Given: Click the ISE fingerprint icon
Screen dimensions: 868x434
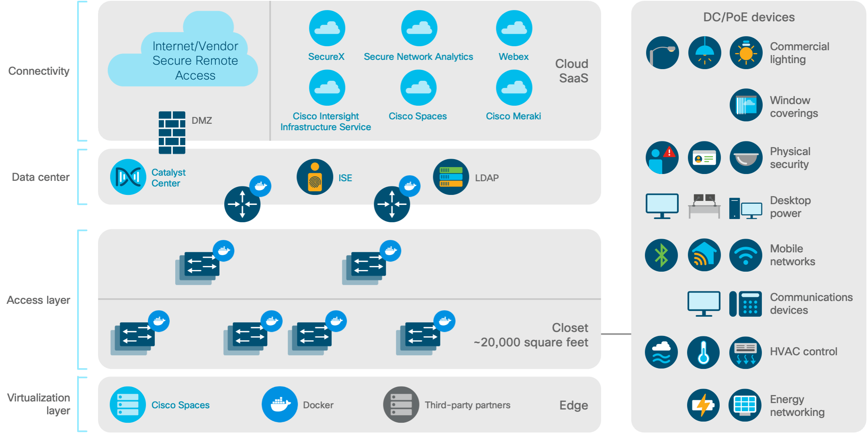Looking at the screenshot, I should click(315, 177).
